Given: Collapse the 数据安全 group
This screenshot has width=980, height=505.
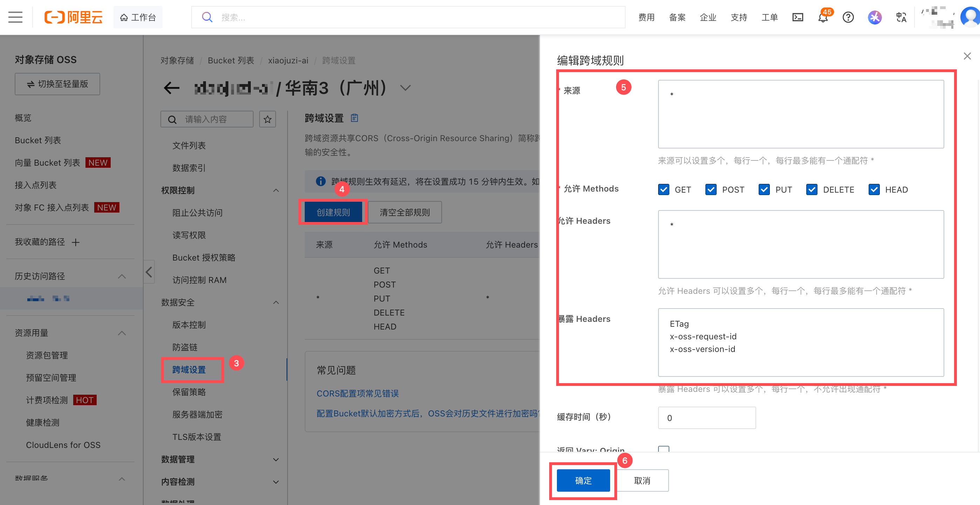Looking at the screenshot, I should (x=276, y=303).
